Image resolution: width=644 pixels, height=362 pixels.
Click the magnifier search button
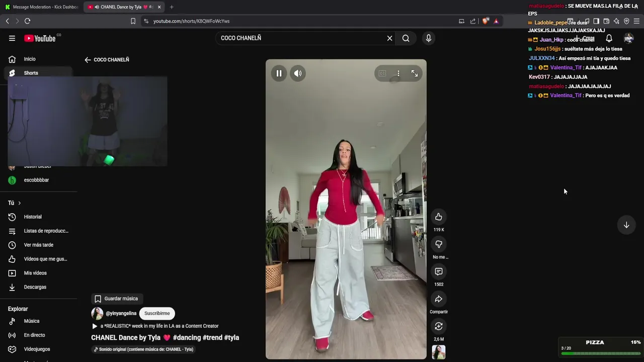click(406, 38)
